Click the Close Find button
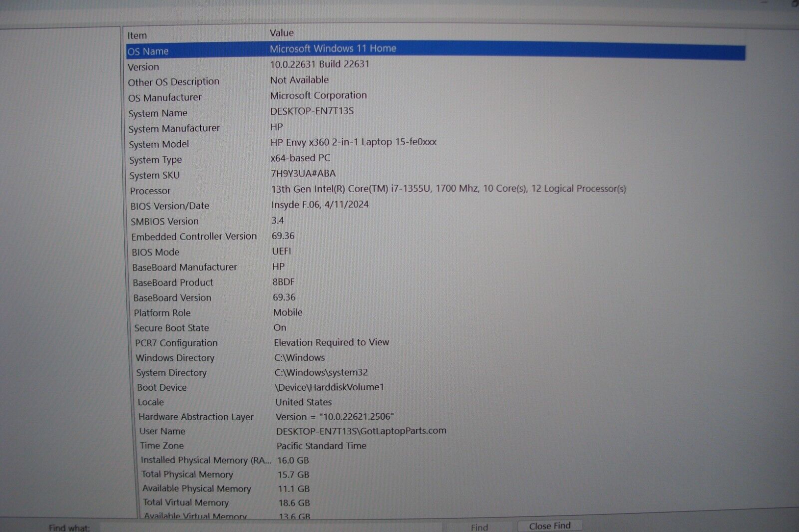 point(550,526)
